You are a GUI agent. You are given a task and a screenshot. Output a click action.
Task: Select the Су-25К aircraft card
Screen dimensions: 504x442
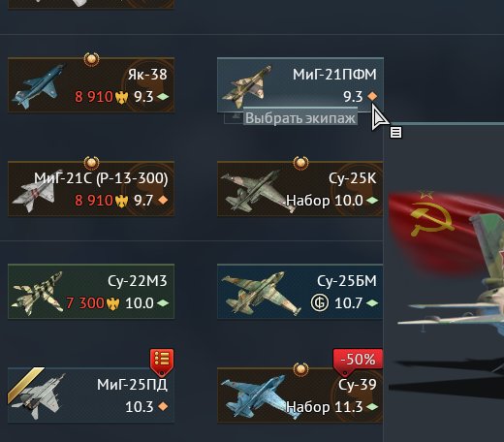click(x=300, y=189)
